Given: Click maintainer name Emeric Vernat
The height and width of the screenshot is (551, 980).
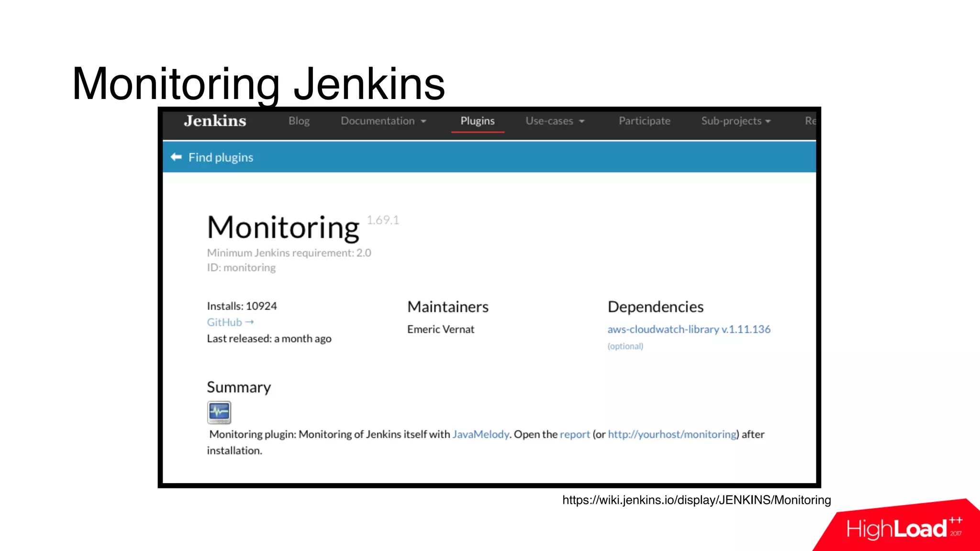Looking at the screenshot, I should [x=441, y=329].
